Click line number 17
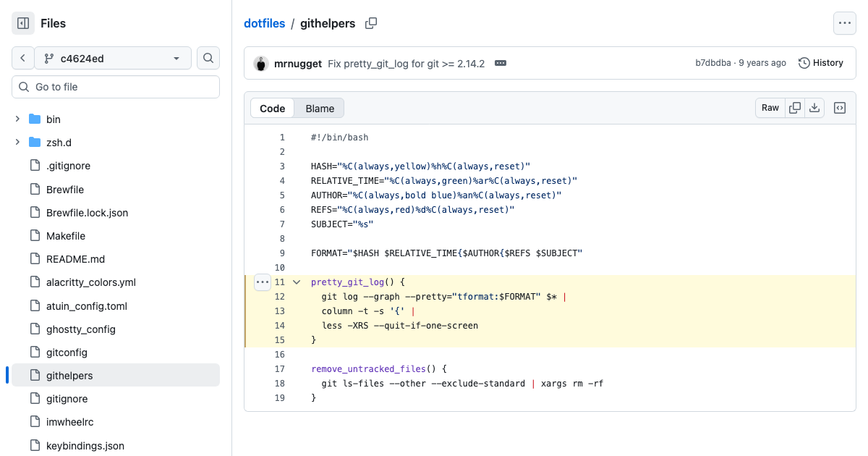This screenshot has height=456, width=868. click(x=280, y=368)
